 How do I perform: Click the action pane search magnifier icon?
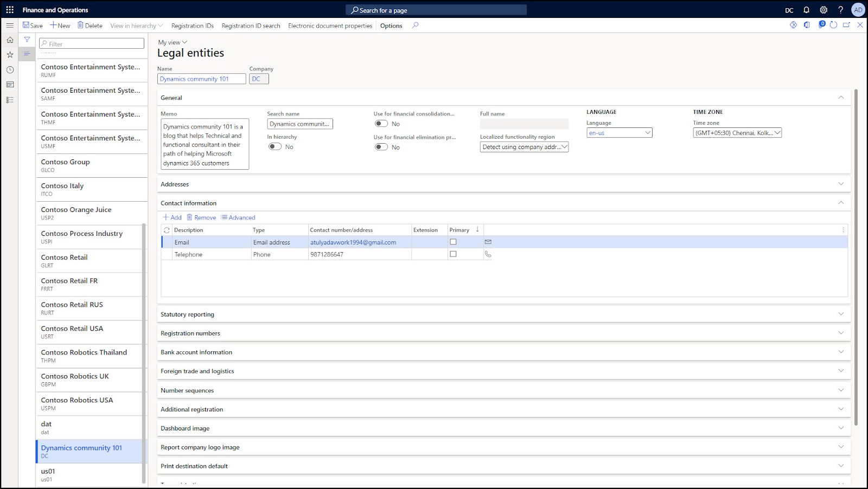[x=415, y=25]
